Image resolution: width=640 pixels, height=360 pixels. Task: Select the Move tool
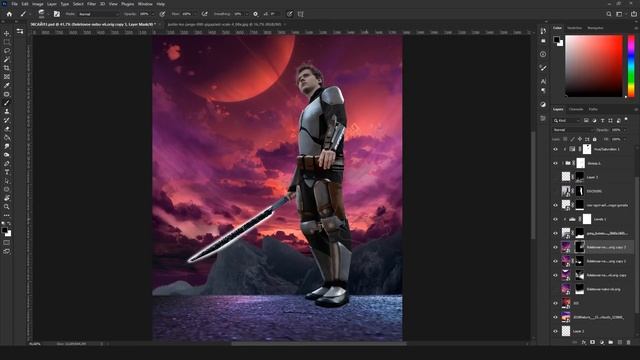point(7,33)
